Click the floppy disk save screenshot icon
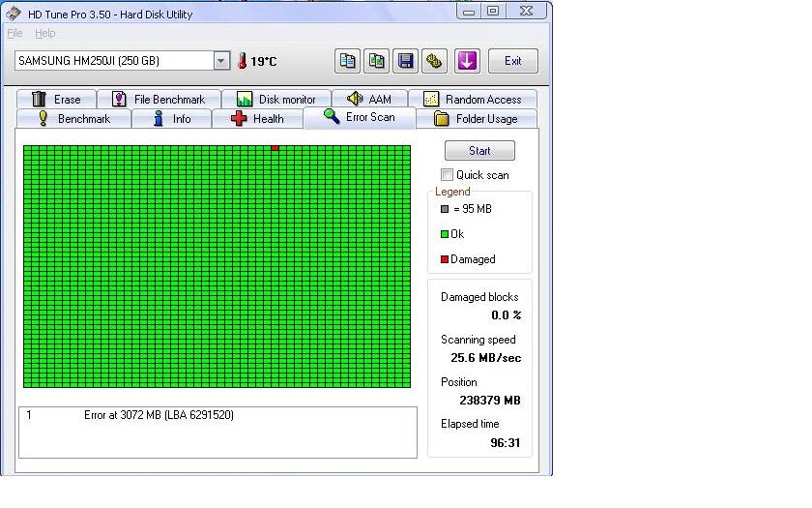 tap(405, 61)
